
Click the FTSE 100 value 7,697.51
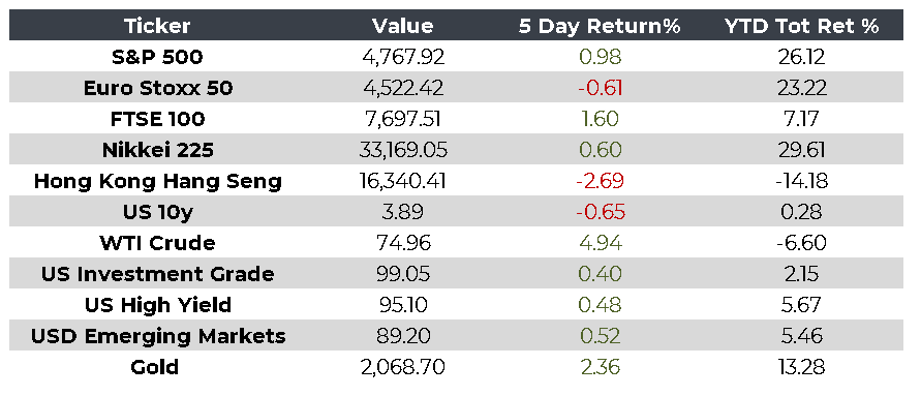tap(403, 119)
